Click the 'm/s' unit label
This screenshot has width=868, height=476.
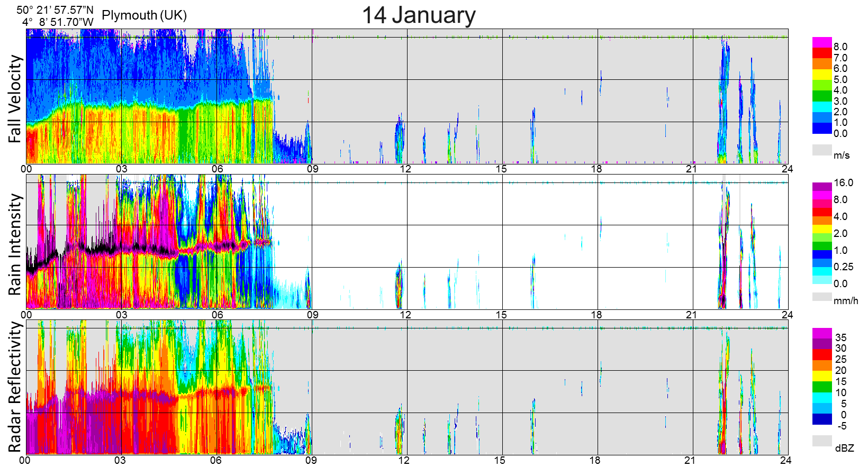(x=842, y=155)
